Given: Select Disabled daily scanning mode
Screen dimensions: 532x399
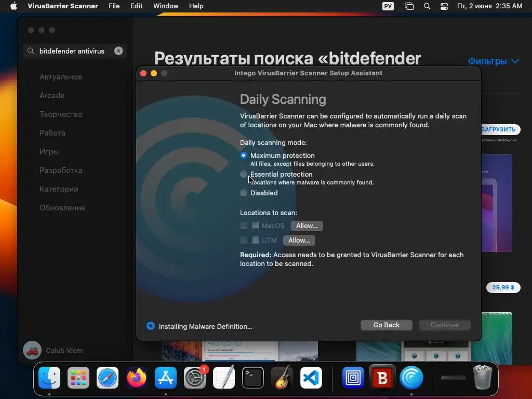Looking at the screenshot, I should [244, 193].
